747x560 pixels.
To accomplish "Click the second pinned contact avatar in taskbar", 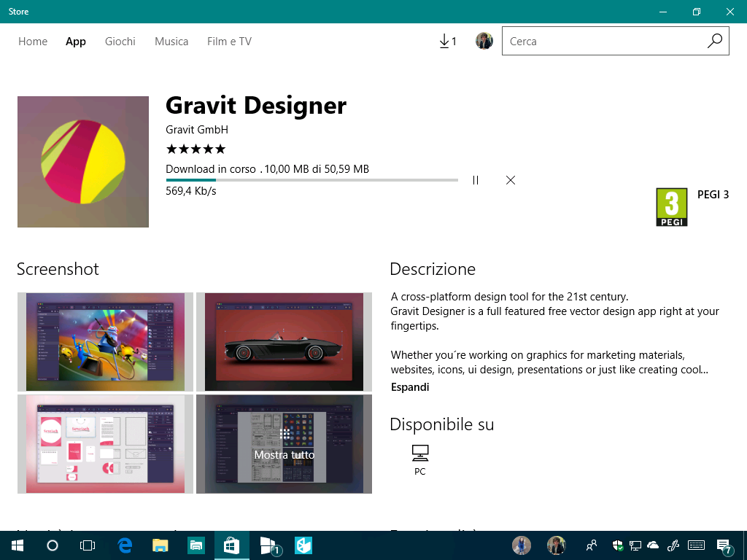I will pyautogui.click(x=557, y=545).
